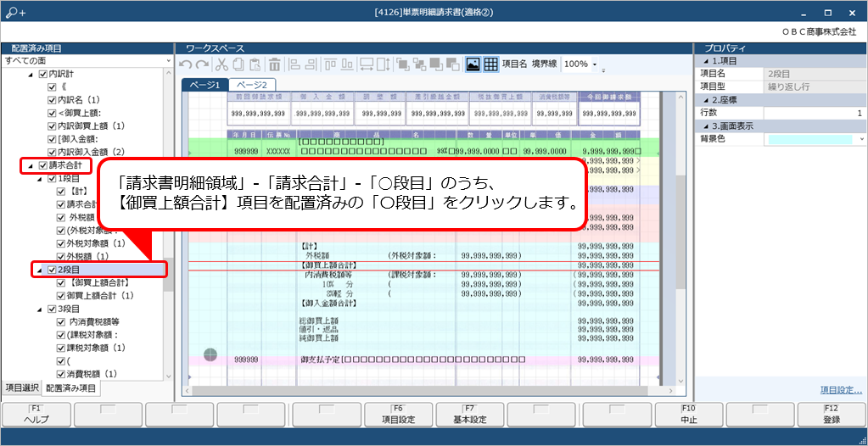Image resolution: width=868 pixels, height=446 pixels.
Task: Undo the last action in the workspace toolbar
Action: [187, 64]
